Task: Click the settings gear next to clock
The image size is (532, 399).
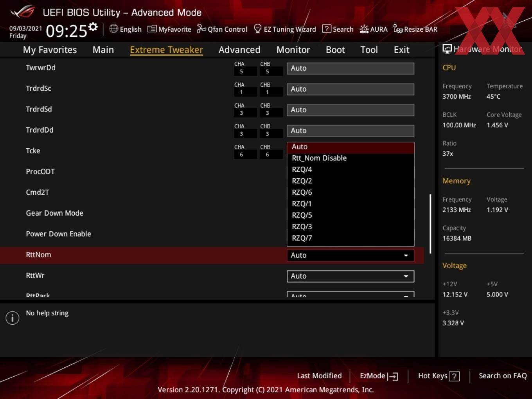Action: point(93,27)
